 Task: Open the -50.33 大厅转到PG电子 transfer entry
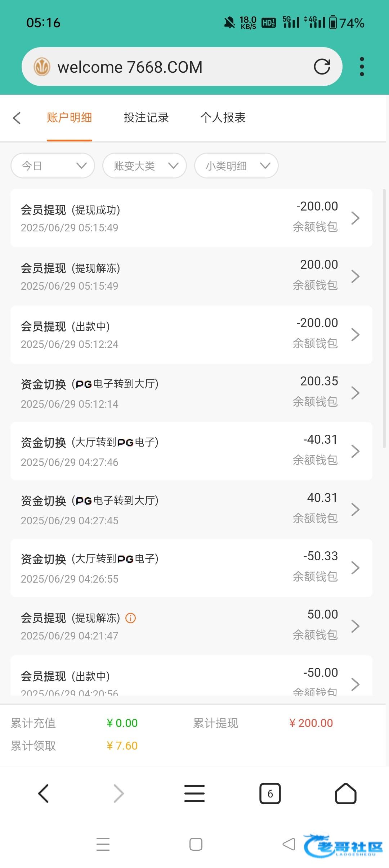click(x=191, y=568)
